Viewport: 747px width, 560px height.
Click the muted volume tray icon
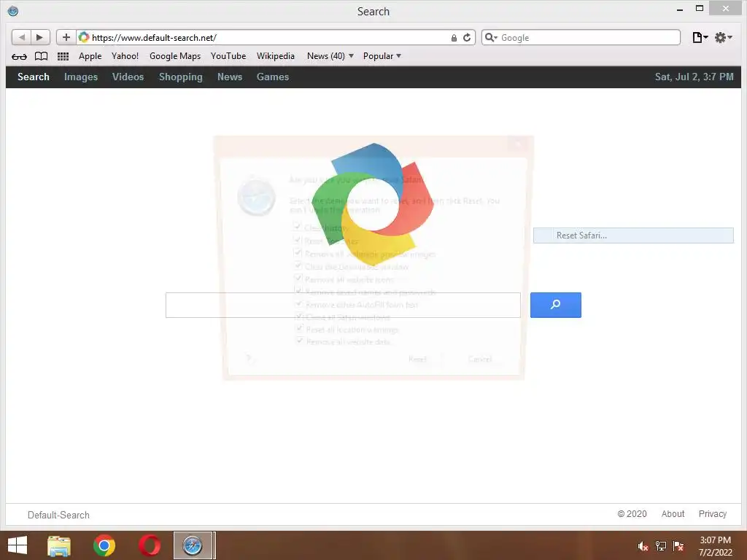coord(643,546)
